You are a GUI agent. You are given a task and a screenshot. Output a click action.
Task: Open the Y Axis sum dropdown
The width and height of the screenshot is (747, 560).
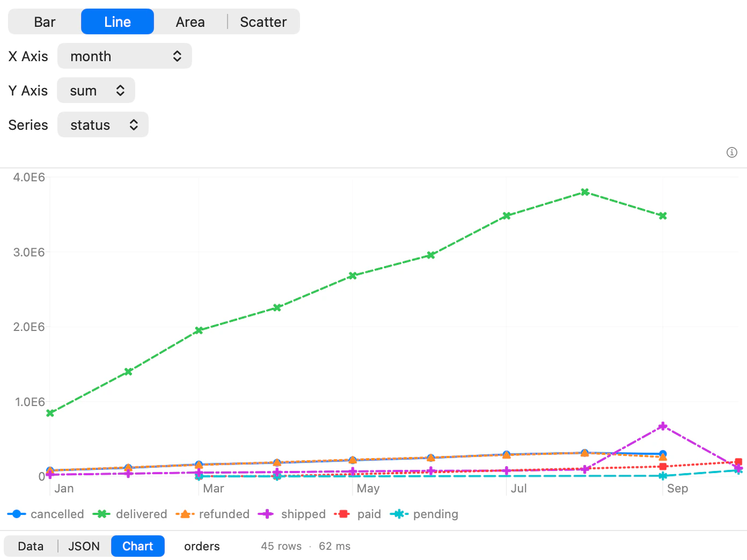click(x=96, y=91)
